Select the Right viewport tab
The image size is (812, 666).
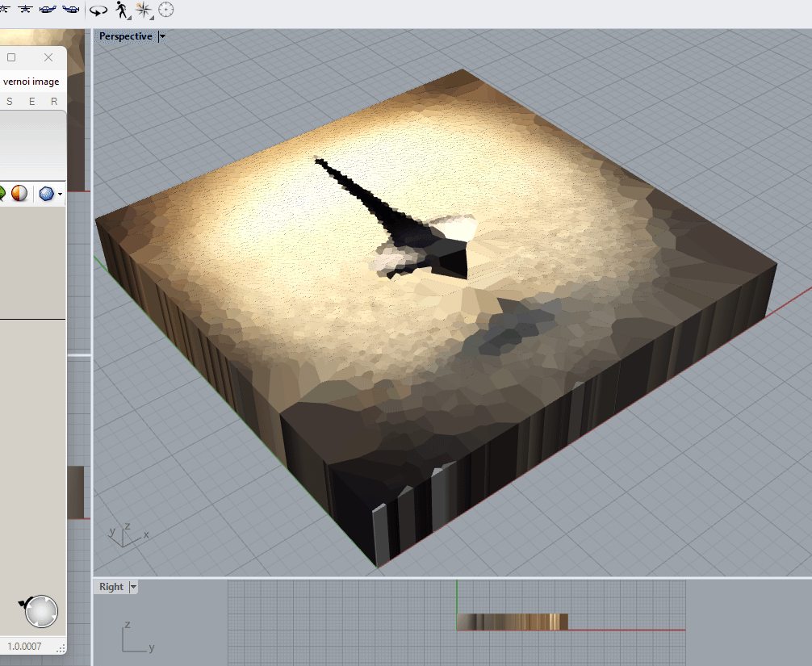pos(110,586)
